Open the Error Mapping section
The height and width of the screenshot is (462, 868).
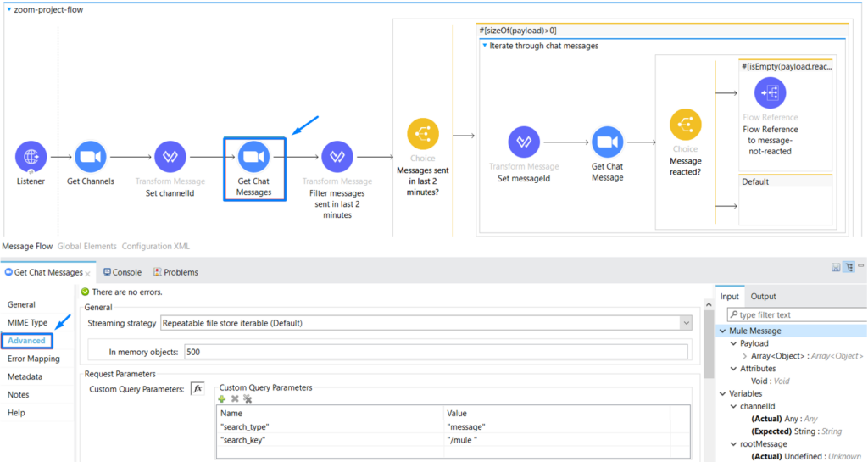tap(33, 359)
